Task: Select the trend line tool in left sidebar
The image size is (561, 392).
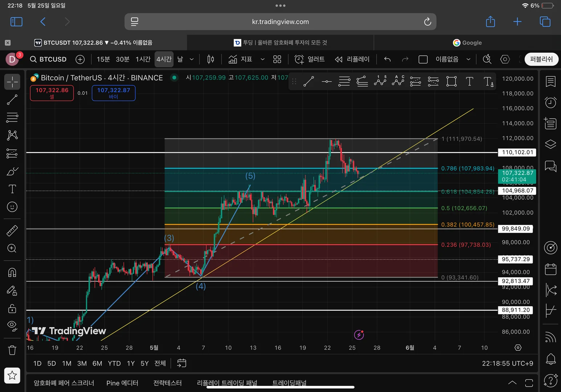Action: click(12, 99)
